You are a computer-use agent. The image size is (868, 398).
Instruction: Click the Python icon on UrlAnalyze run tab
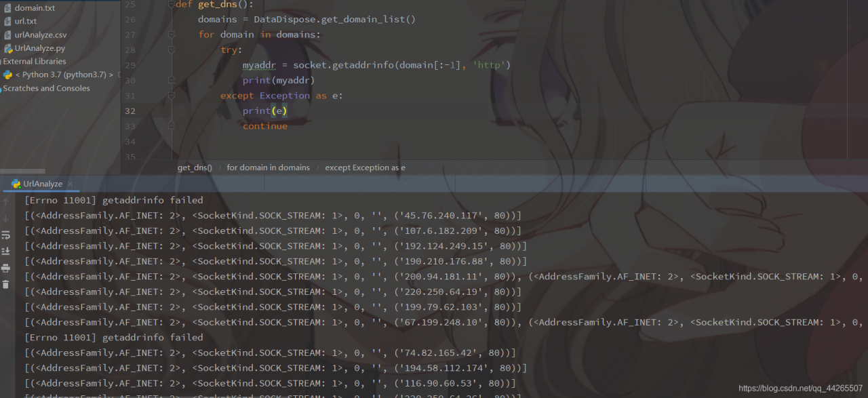[x=16, y=184]
